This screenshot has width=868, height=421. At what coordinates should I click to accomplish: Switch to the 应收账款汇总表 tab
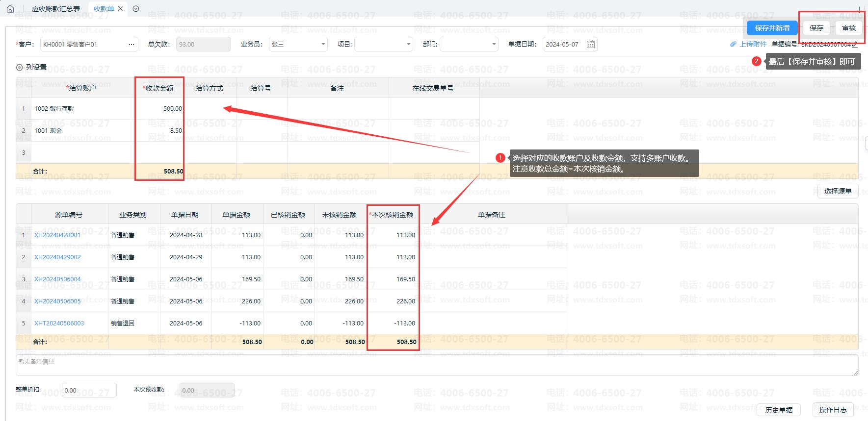[x=56, y=9]
